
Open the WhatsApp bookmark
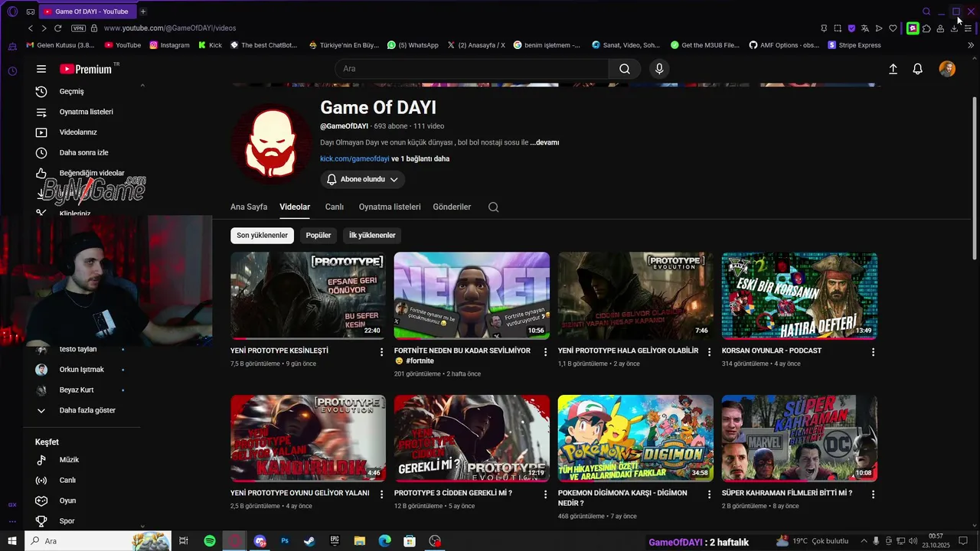[413, 45]
